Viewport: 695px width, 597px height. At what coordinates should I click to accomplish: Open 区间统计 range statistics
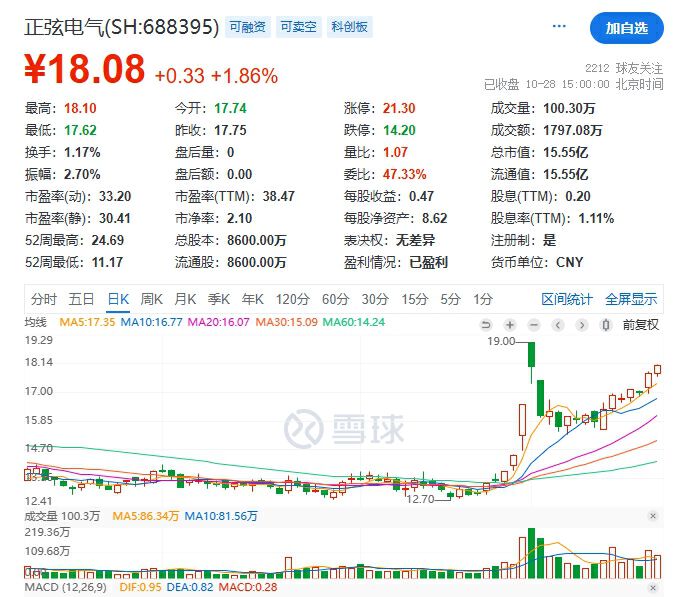click(567, 299)
